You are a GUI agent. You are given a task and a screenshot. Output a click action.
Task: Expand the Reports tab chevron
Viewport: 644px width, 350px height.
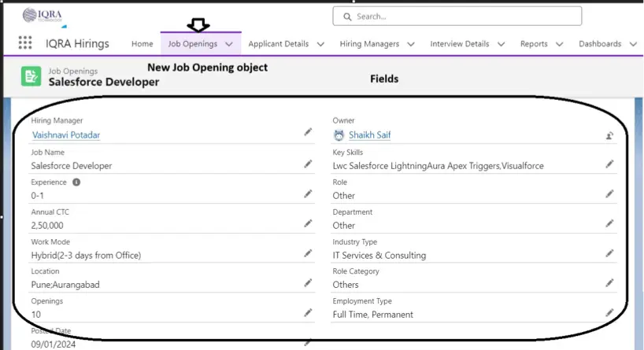559,44
